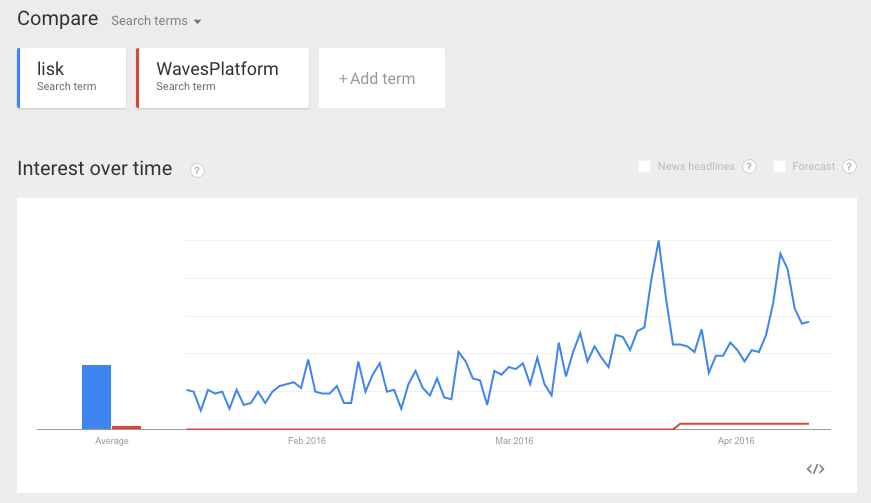The image size is (871, 503).
Task: Select the red WavesPlatform line step-up point
Action: pos(677,426)
